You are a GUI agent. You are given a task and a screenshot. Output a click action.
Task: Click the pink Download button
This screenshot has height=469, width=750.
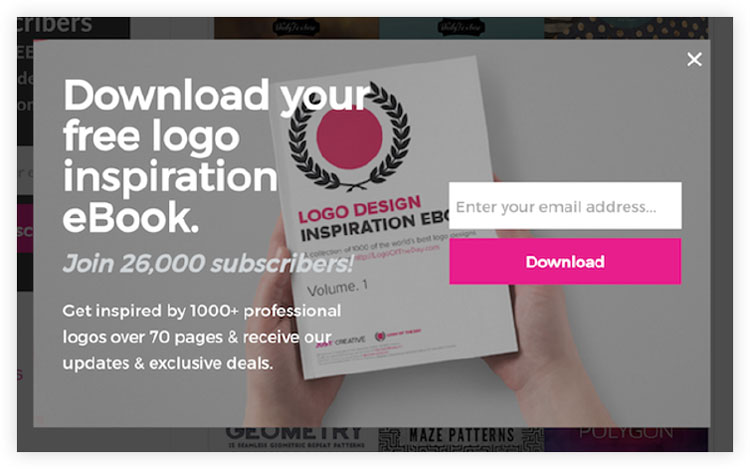click(x=565, y=262)
